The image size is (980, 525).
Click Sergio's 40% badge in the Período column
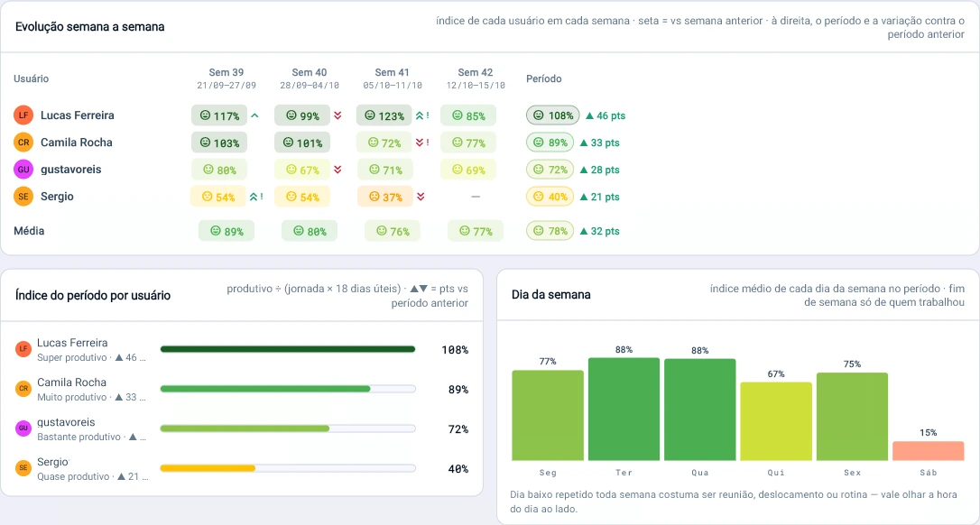(550, 197)
